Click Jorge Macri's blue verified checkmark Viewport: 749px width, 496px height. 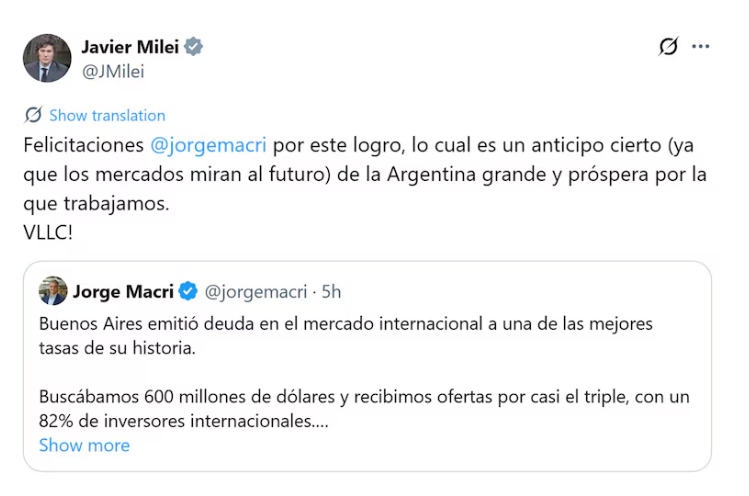point(188,291)
